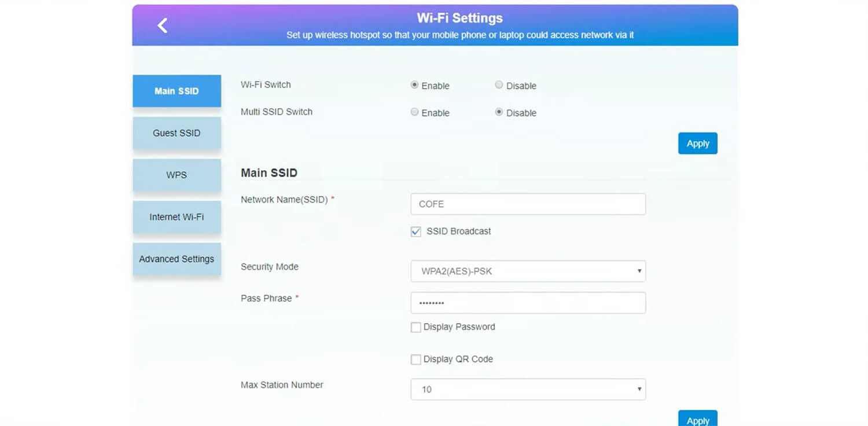
Task: Open the Advanced Settings tab
Action: 176,259
